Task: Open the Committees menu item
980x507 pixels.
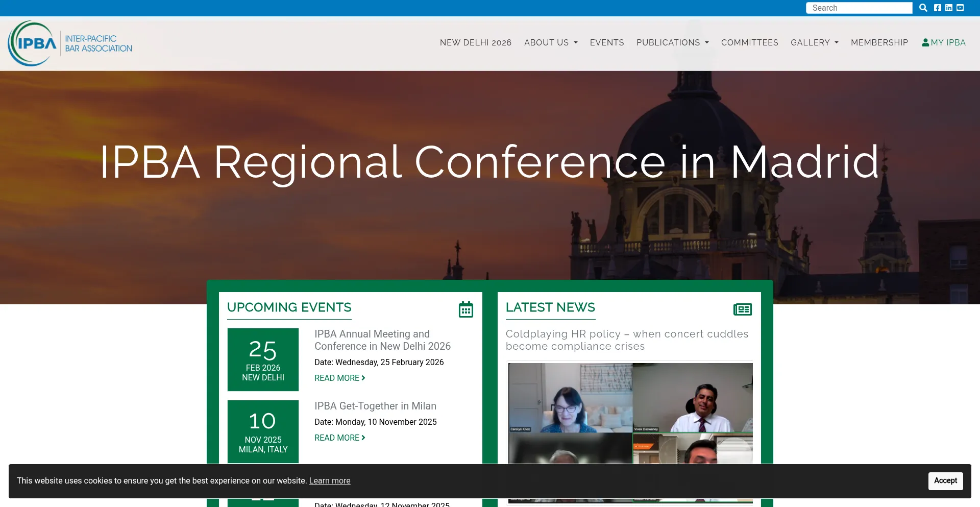Action: [749, 42]
